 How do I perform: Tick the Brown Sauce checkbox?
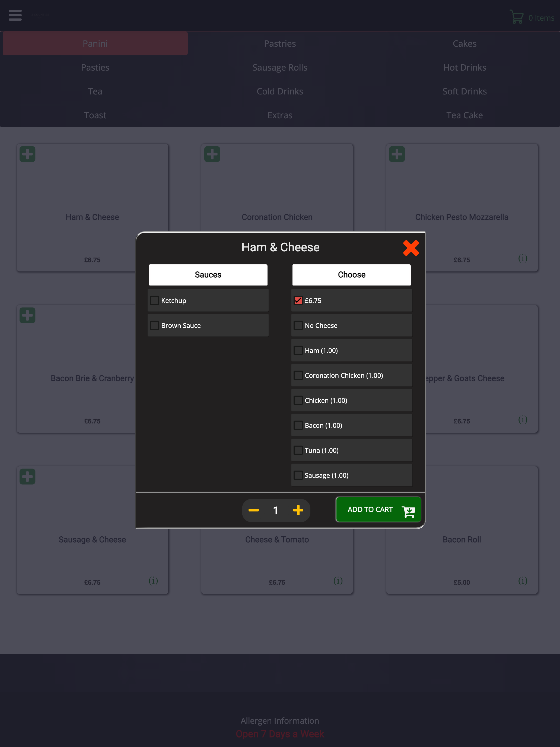pos(154,325)
